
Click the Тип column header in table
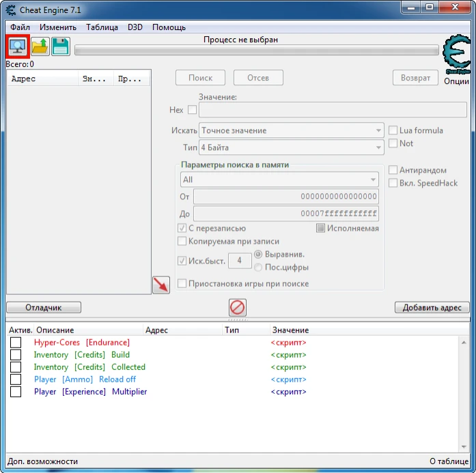point(246,330)
